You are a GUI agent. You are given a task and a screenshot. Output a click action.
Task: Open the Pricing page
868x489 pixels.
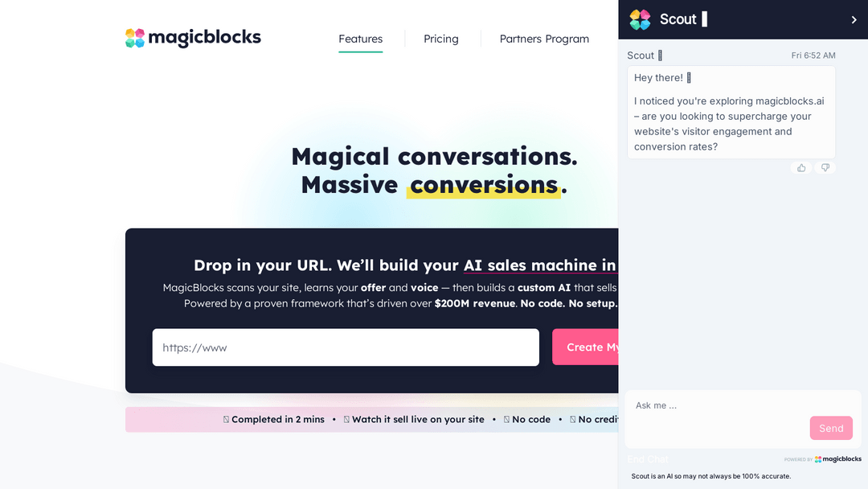tap(440, 39)
